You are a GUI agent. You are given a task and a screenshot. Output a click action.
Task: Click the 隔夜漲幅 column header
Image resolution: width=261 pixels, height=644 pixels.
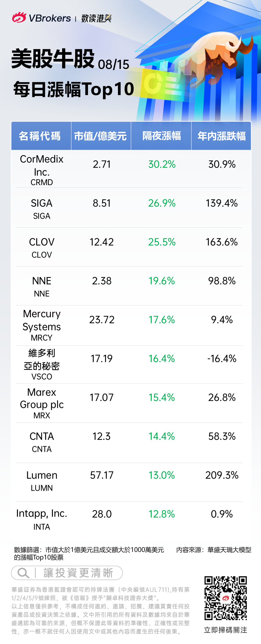[161, 136]
